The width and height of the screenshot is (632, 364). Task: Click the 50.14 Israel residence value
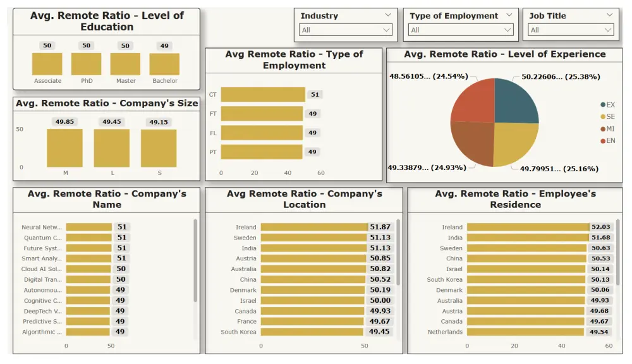[x=600, y=269]
